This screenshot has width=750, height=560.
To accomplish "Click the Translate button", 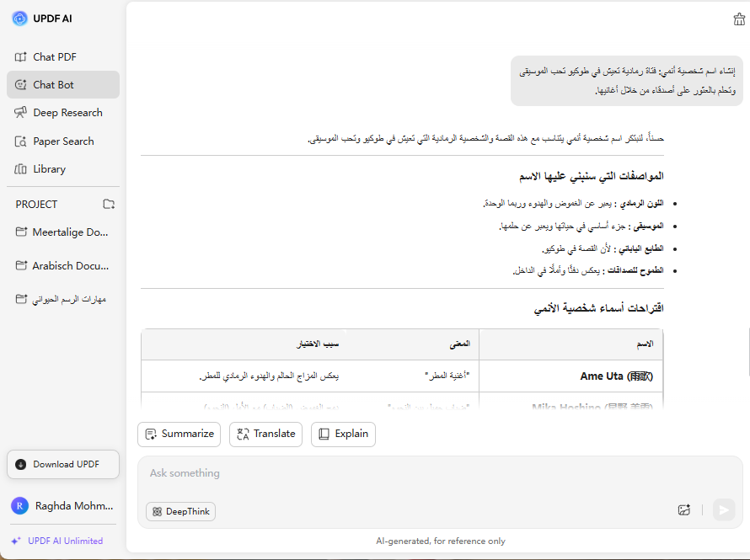I will click(266, 435).
